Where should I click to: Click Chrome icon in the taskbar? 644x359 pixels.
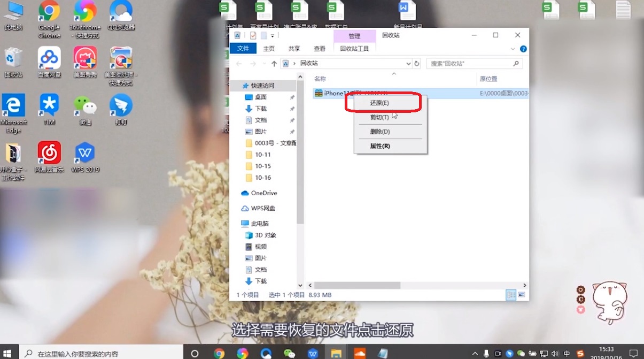[x=219, y=353]
